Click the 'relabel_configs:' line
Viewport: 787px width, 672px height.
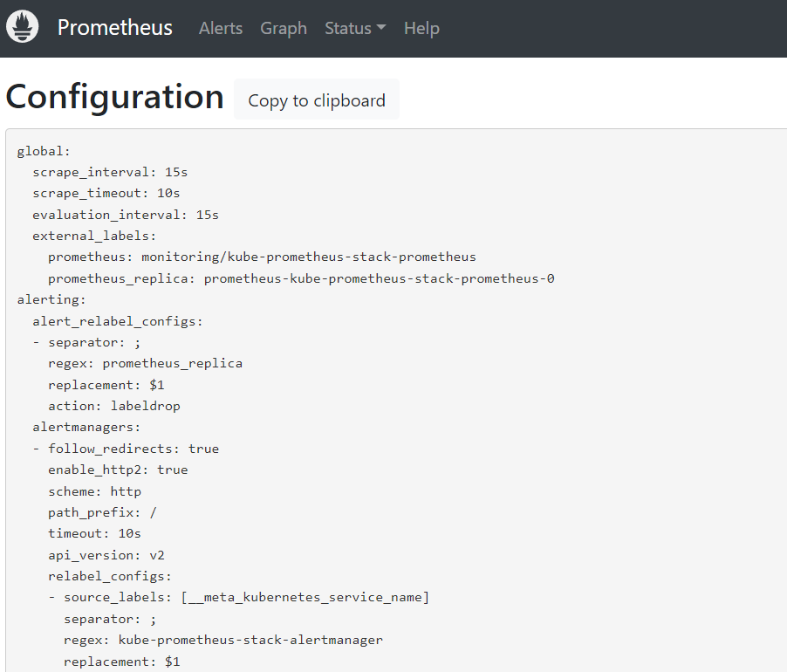click(110, 576)
